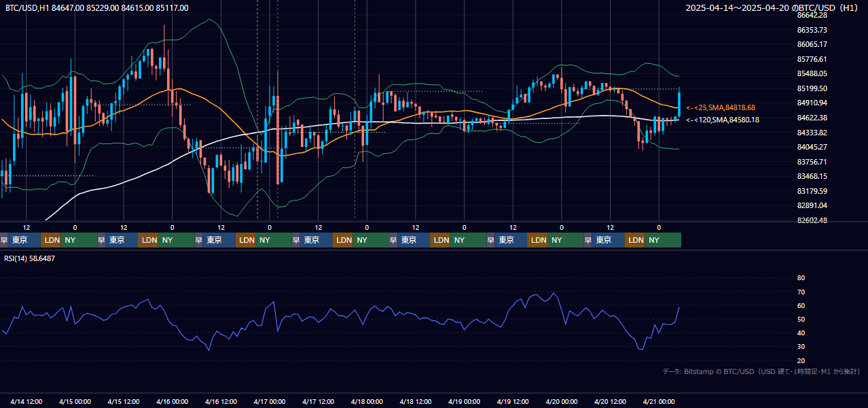Click the 4/20 12:00 date label
868x408 pixels.
pos(611,402)
